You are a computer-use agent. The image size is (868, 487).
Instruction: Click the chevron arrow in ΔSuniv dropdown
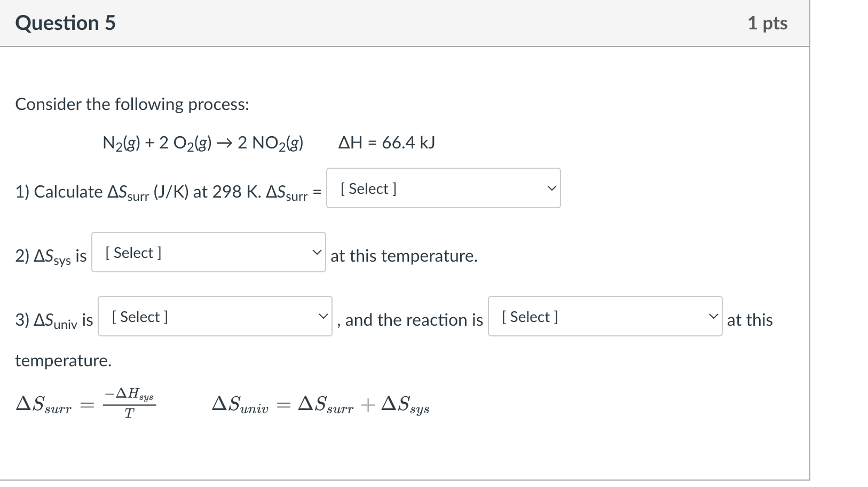pyautogui.click(x=323, y=316)
